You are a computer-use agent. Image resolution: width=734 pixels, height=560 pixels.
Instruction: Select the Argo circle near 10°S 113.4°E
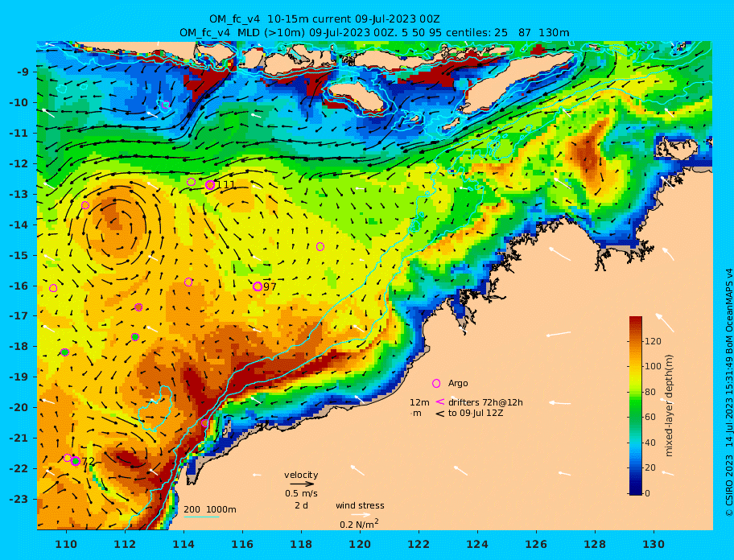tap(165, 105)
